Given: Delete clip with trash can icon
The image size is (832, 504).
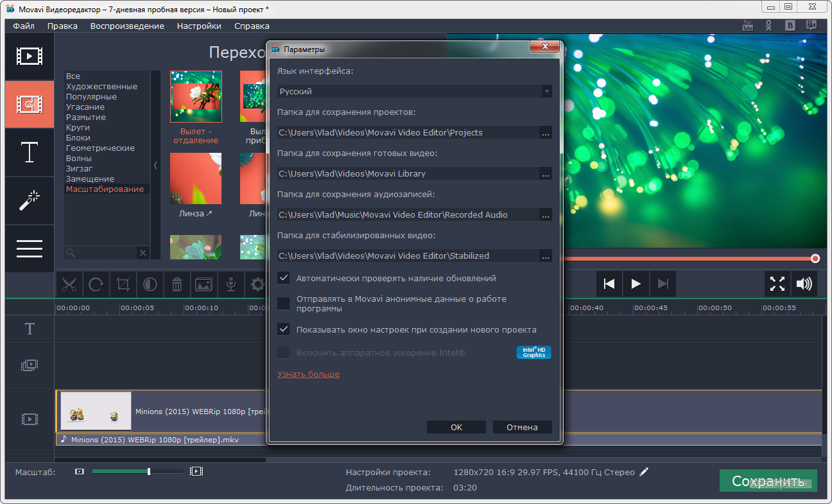Looking at the screenshot, I should coord(177,284).
